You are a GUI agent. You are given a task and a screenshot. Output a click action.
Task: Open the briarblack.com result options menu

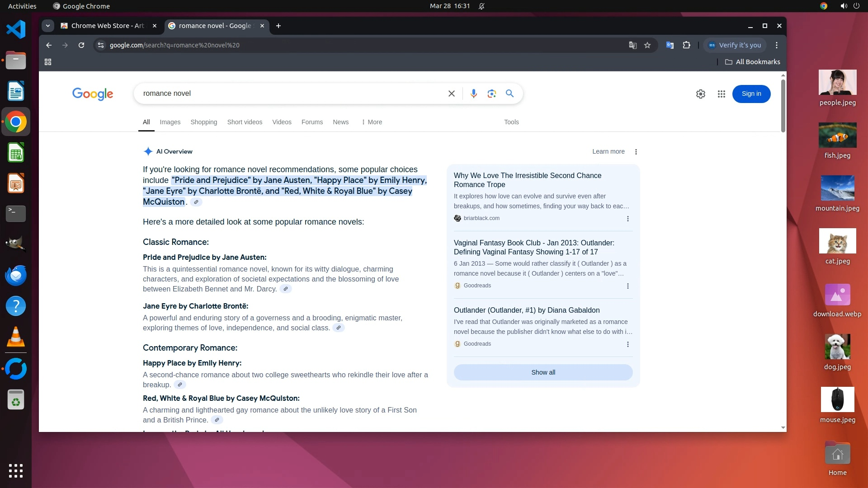[627, 219]
